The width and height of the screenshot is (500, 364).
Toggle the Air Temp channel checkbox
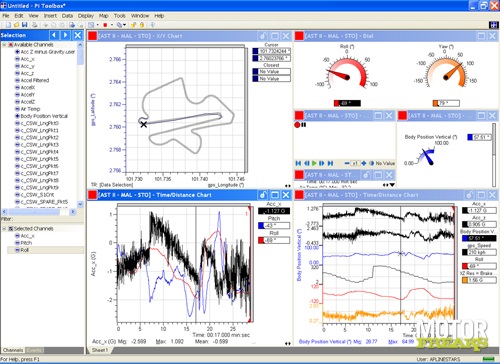point(17,109)
